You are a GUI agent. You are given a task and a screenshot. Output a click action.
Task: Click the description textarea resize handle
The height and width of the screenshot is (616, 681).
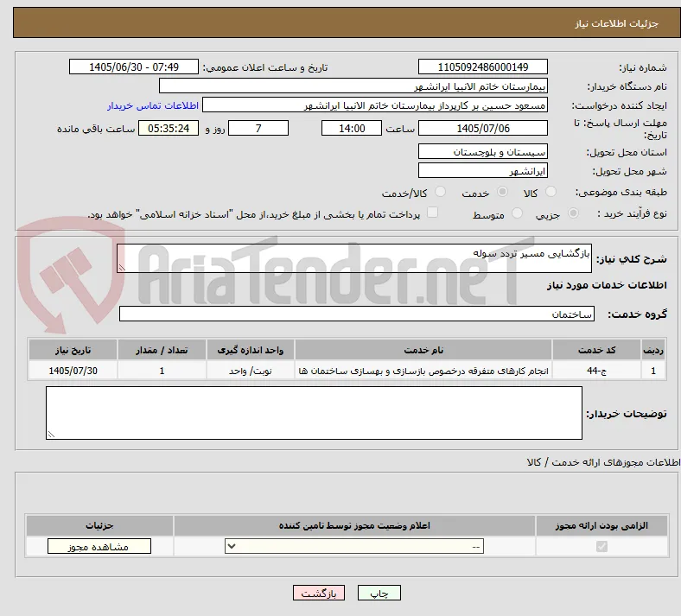[122, 268]
